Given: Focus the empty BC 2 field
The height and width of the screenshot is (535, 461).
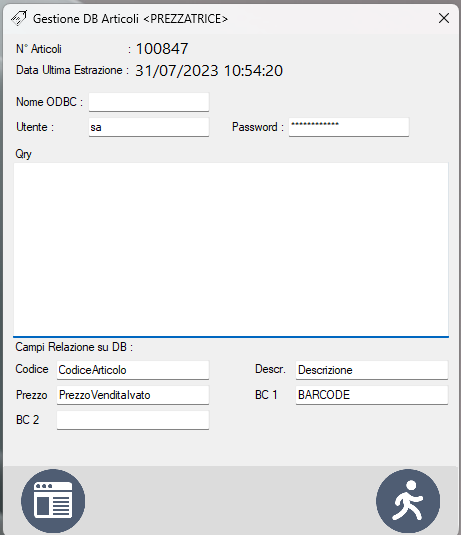Looking at the screenshot, I should pos(133,420).
